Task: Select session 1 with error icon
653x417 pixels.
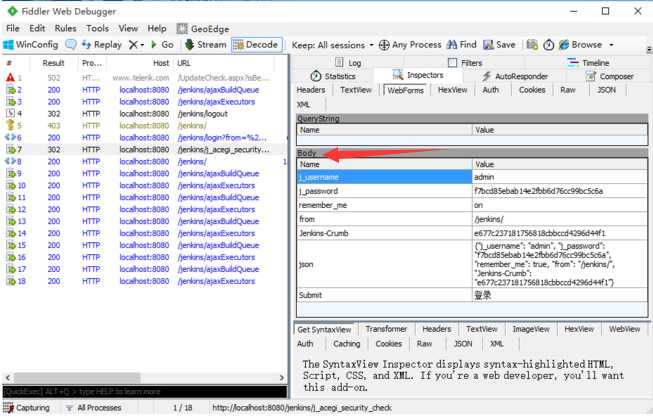Action: (x=144, y=78)
